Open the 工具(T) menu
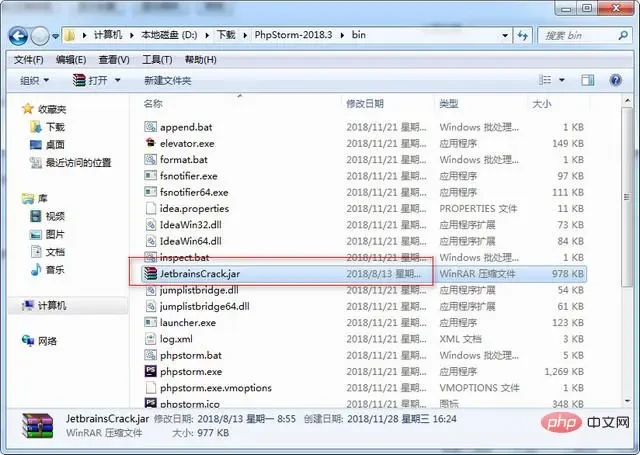The height and width of the screenshot is (455, 640). pos(159,59)
